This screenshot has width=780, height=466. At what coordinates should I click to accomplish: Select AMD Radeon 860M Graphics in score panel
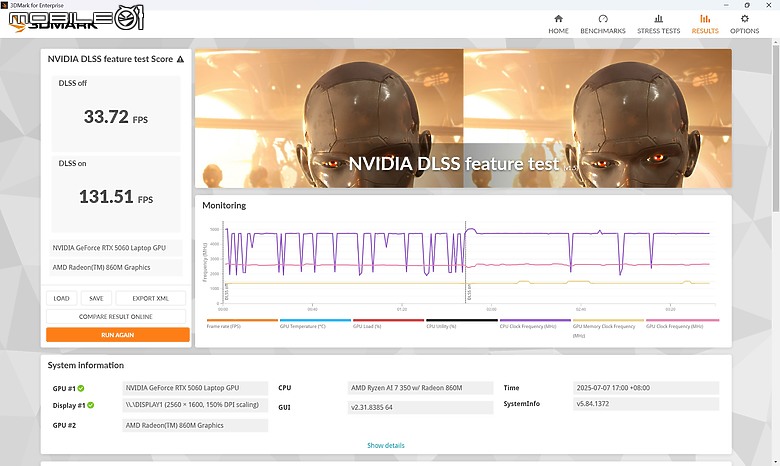tap(116, 268)
